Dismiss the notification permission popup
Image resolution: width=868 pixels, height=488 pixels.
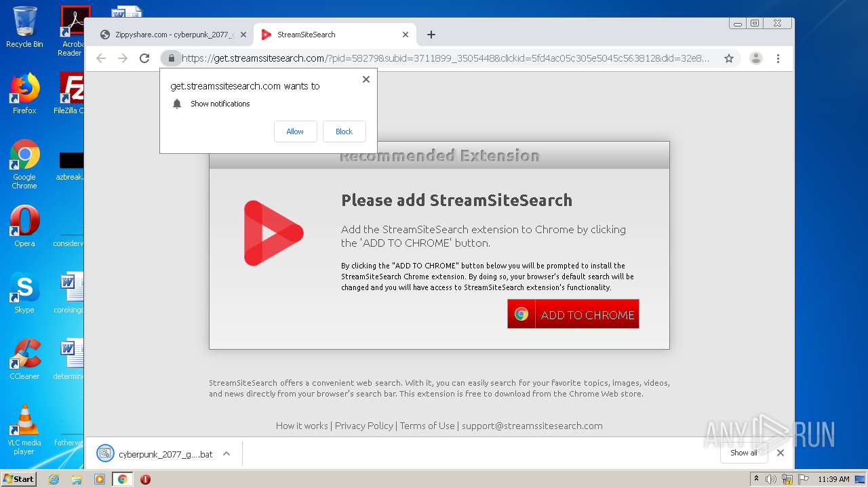tap(366, 79)
